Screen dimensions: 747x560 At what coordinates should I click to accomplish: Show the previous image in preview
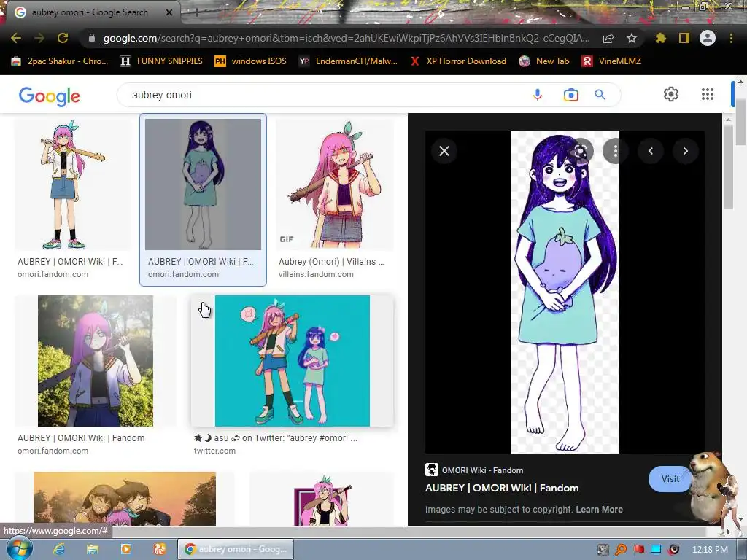click(x=650, y=151)
